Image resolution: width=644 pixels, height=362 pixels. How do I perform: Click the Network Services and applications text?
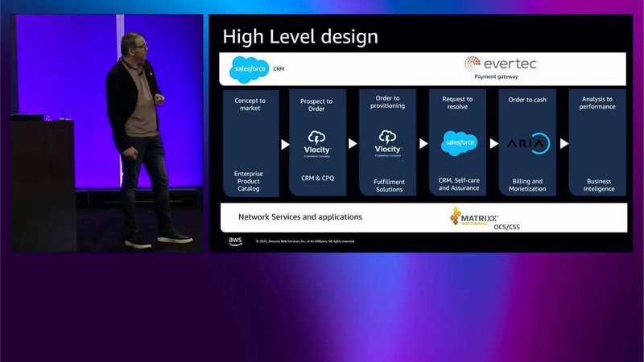[299, 217]
